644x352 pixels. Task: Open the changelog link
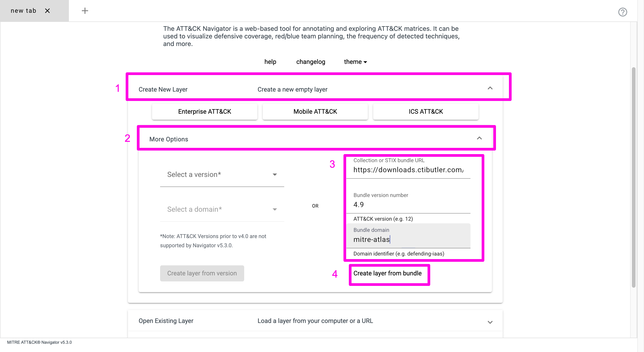pos(311,62)
